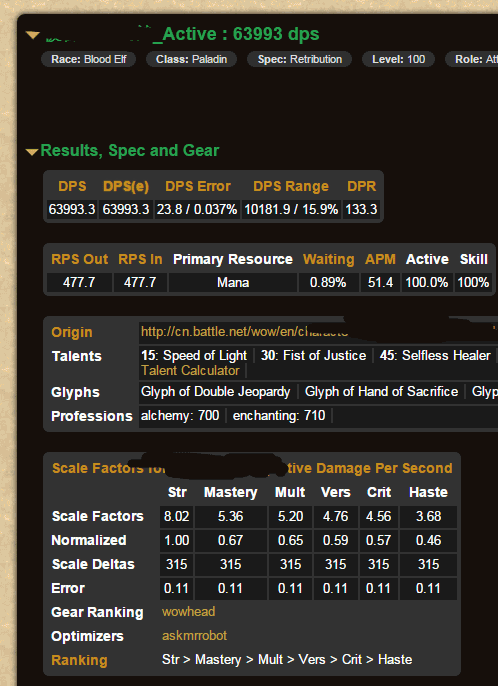Click the APM column header
Image resolution: width=498 pixels, height=686 pixels.
(x=380, y=259)
